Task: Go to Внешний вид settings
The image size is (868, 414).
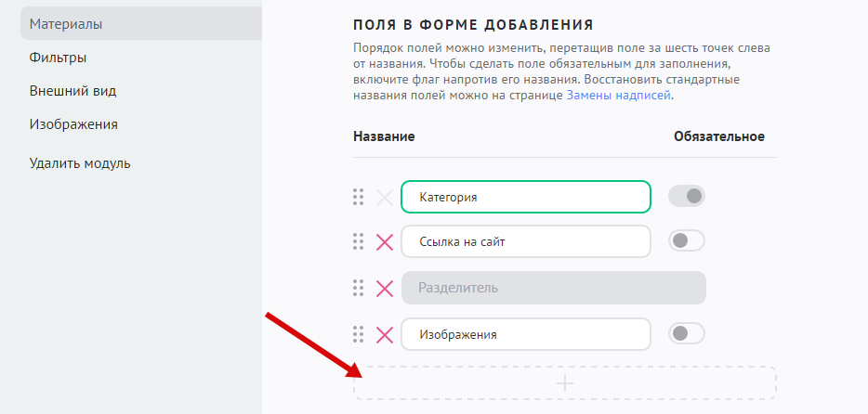Action: point(72,91)
